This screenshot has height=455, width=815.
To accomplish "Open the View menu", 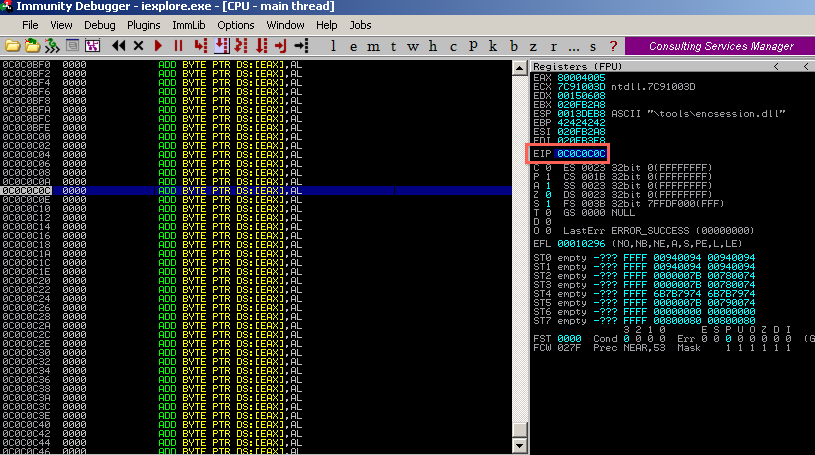I will 61,25.
